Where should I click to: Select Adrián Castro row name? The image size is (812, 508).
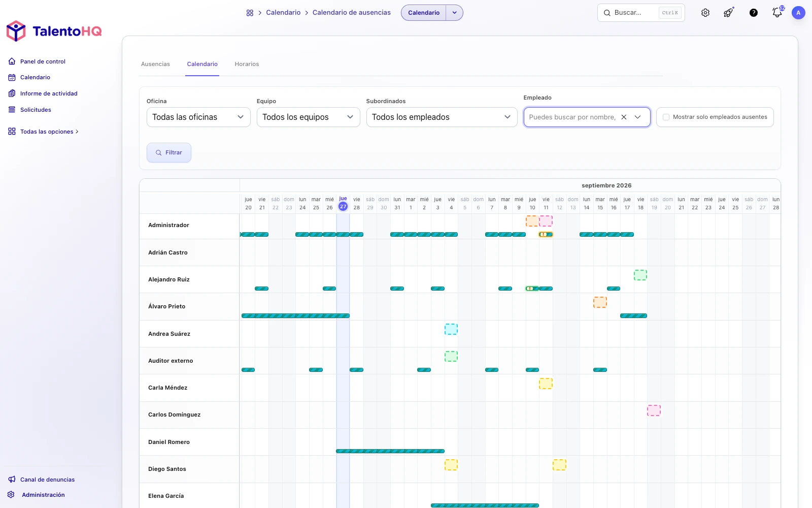168,252
